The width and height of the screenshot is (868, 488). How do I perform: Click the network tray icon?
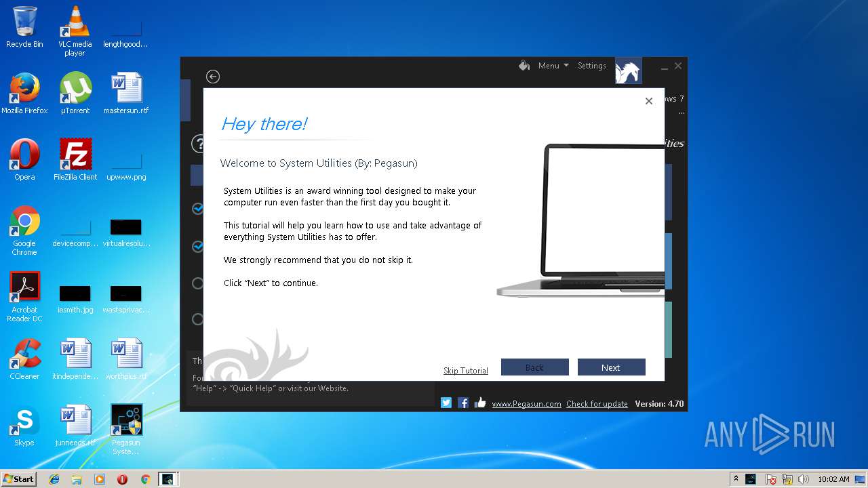click(x=787, y=479)
